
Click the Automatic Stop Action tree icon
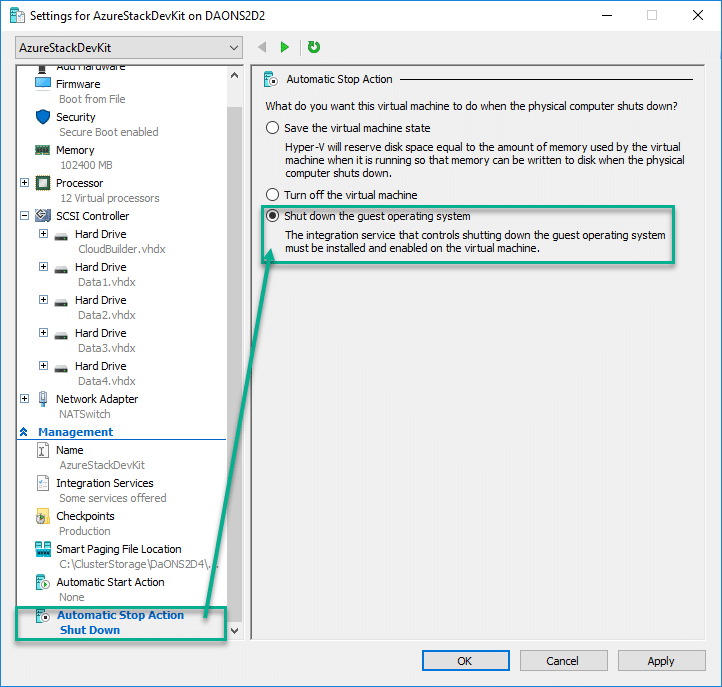(x=42, y=616)
